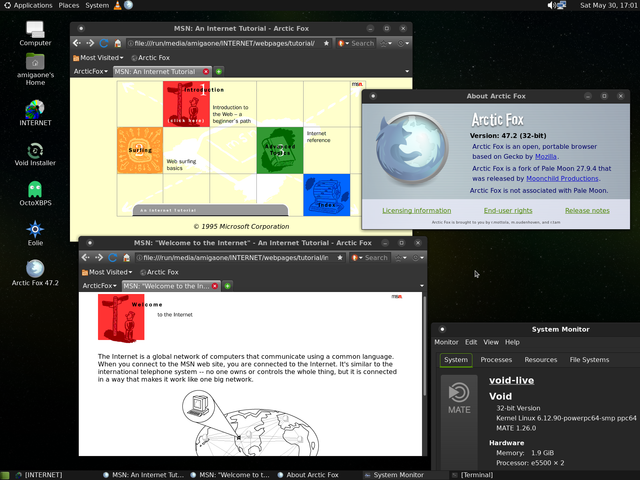Open new tab in MSN Tutorial window

[x=219, y=71]
